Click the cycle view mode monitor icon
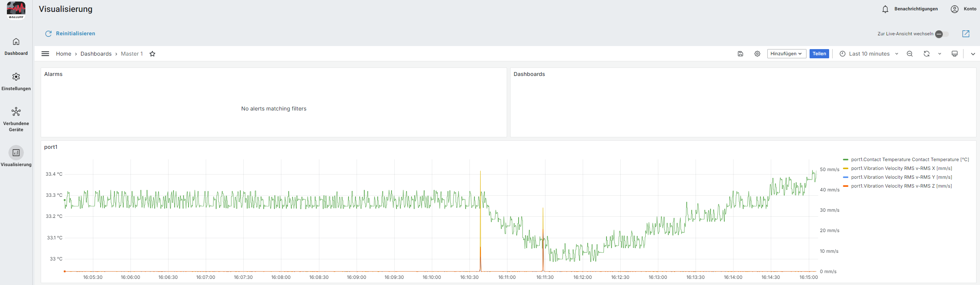 954,54
